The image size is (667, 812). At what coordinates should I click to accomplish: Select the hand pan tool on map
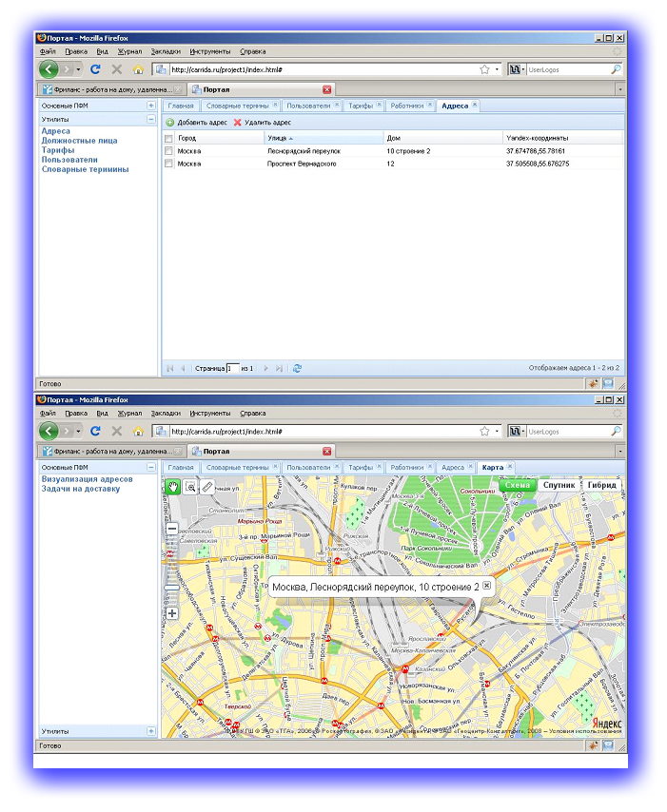tap(172, 488)
